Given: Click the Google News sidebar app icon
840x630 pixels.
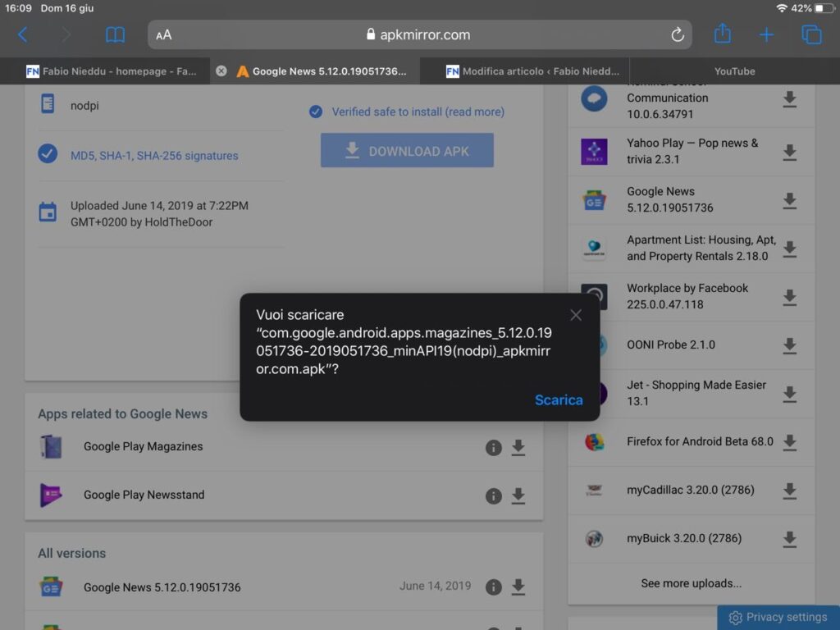Looking at the screenshot, I should coord(594,200).
